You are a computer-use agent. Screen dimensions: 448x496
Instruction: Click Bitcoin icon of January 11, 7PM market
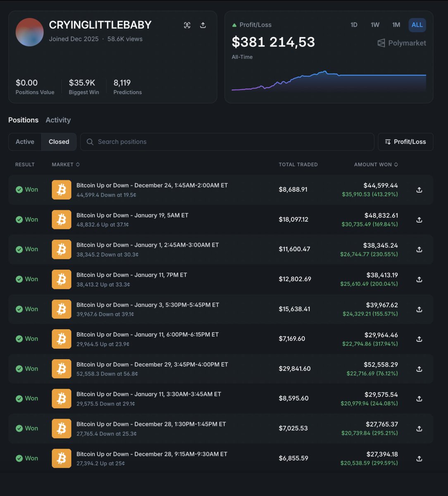(62, 279)
